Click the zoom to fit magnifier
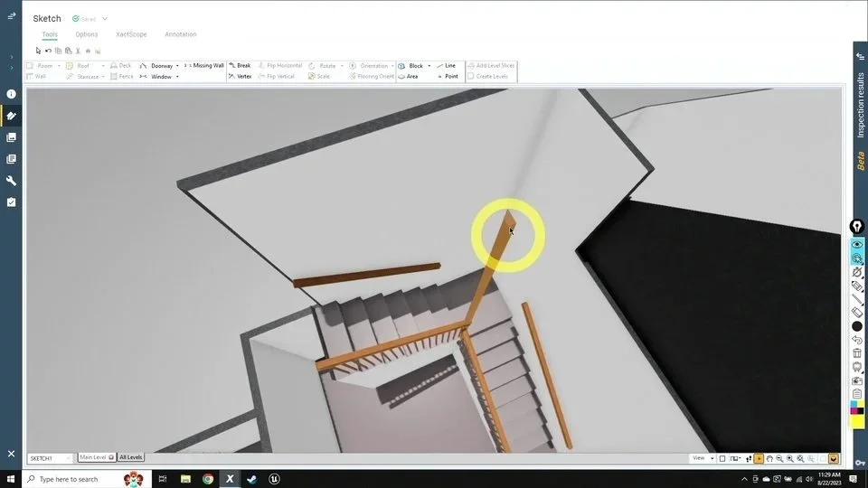868x488 pixels. coord(800,459)
